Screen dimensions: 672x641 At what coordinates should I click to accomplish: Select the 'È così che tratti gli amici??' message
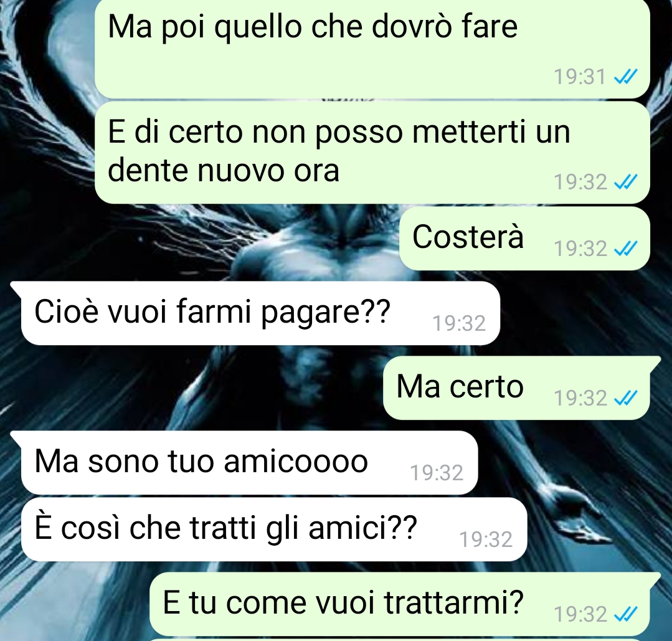274,529
